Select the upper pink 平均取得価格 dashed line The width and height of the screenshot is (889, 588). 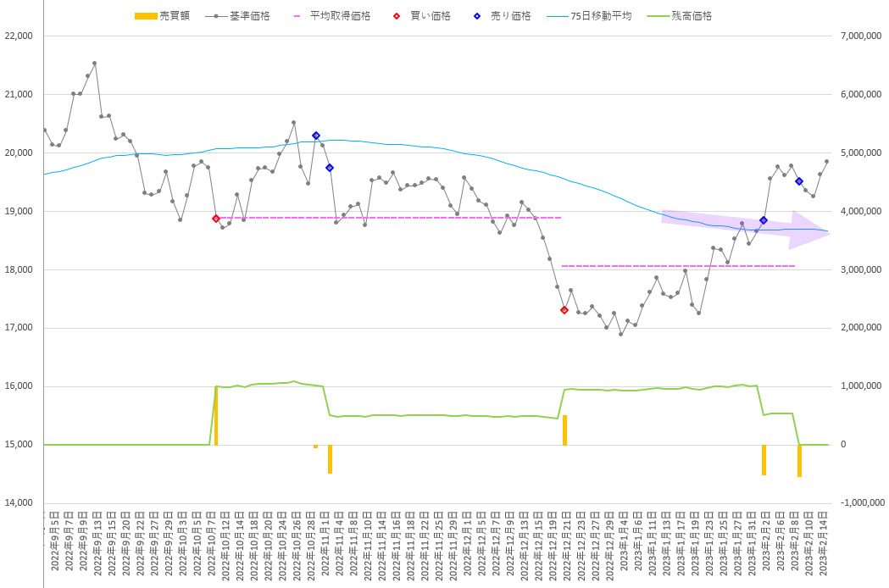tap(390, 218)
